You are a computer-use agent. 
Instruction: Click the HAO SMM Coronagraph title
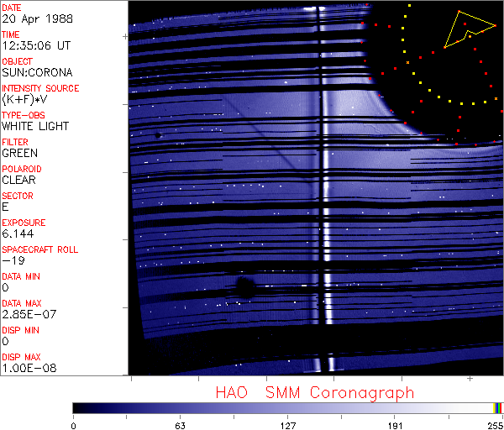click(314, 392)
